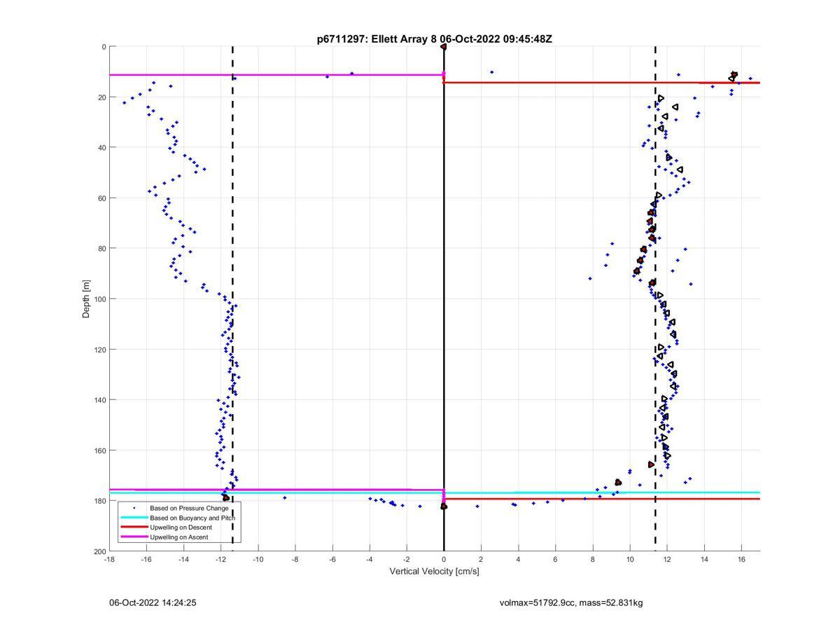Click the depth axis tick label '140'
This screenshot has width=840, height=620.
click(99, 400)
